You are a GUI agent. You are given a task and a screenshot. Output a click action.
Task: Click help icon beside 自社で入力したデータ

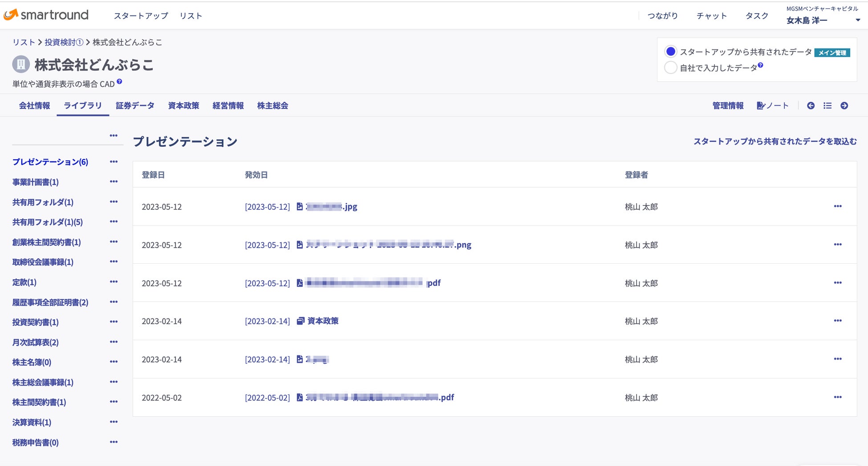coord(760,65)
